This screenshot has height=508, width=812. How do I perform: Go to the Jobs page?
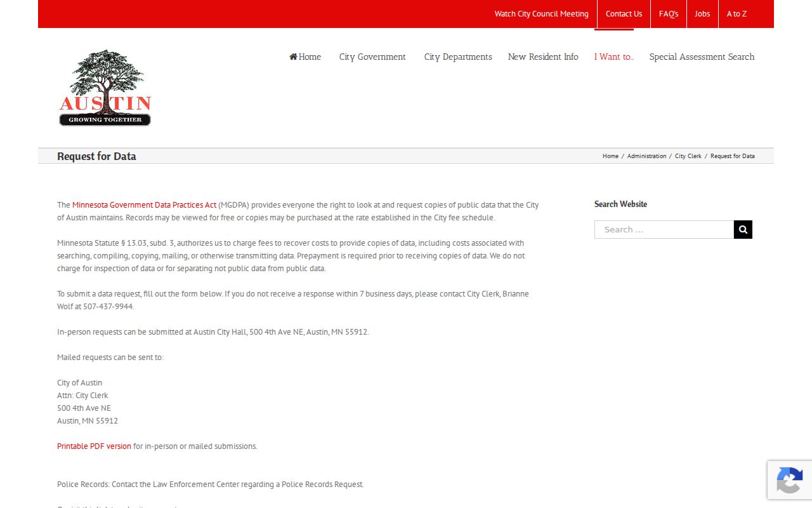tap(702, 14)
